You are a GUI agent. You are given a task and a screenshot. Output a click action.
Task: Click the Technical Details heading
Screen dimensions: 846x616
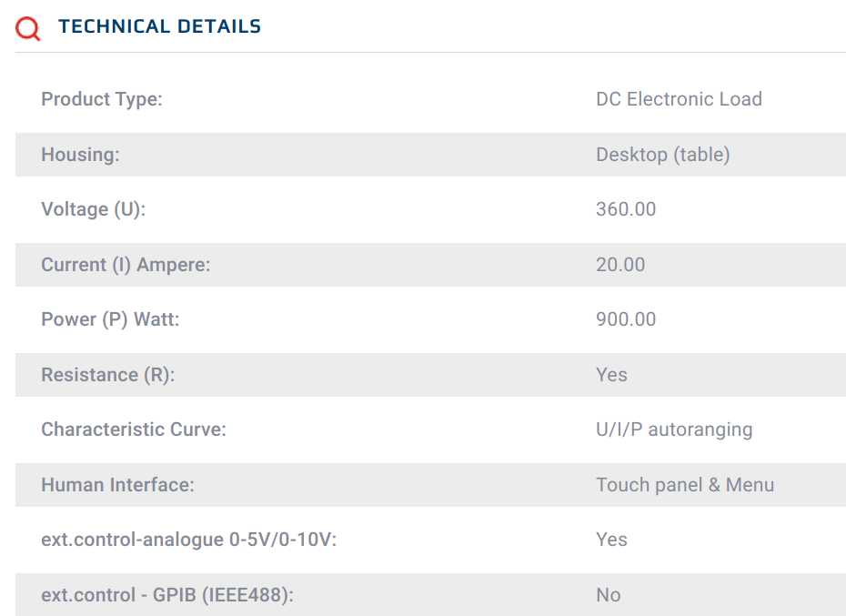[x=159, y=27]
